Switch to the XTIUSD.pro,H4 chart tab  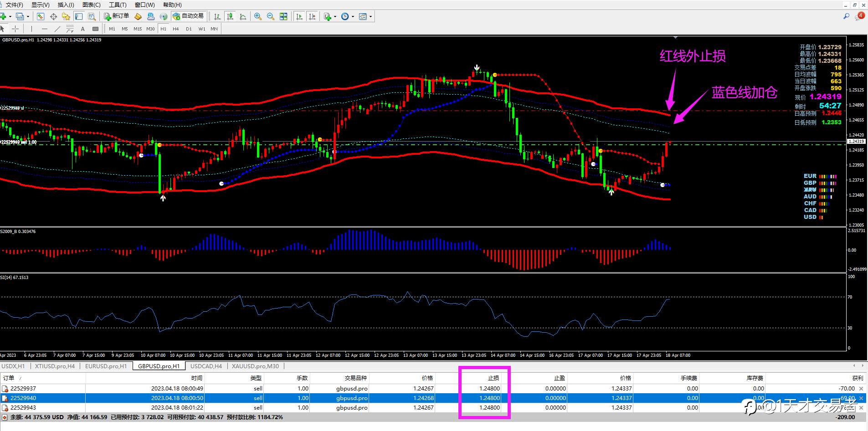pos(55,366)
